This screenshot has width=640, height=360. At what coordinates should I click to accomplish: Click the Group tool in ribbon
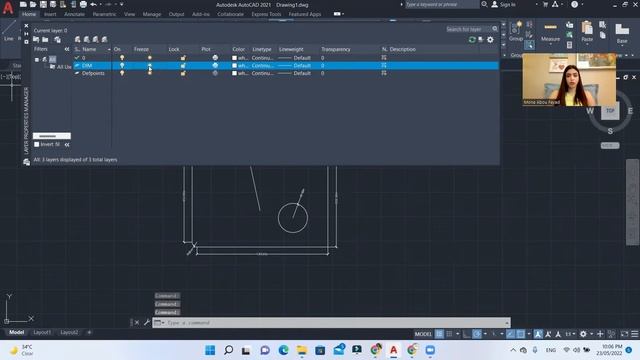[516, 32]
